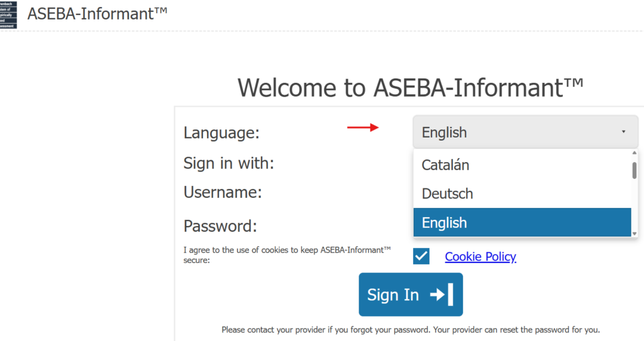Click scroll-up arrow in the language list
This screenshot has width=644, height=341.
[x=634, y=153]
